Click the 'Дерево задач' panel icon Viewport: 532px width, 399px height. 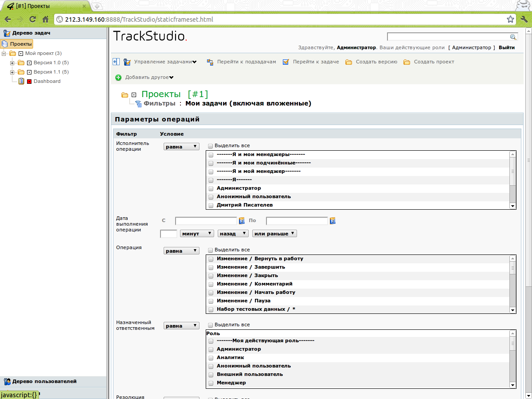(7, 33)
